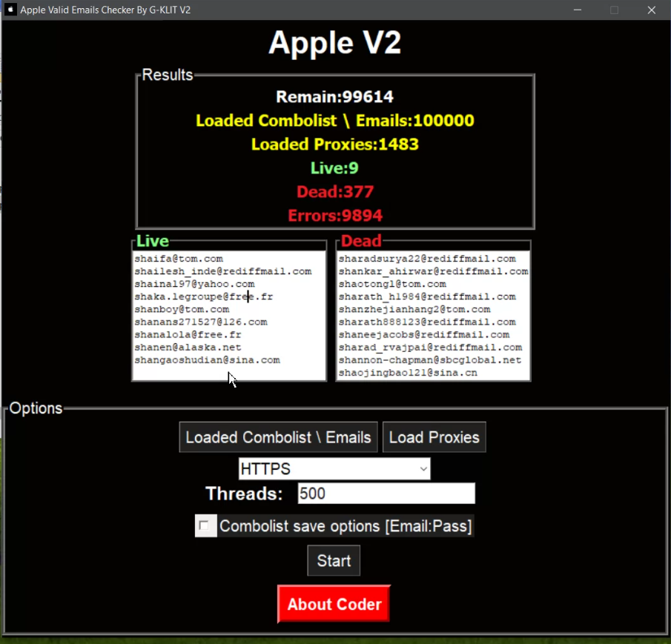Open the HTTPS proxy type dropdown
Viewport: 671px width, 644px height.
pos(334,468)
